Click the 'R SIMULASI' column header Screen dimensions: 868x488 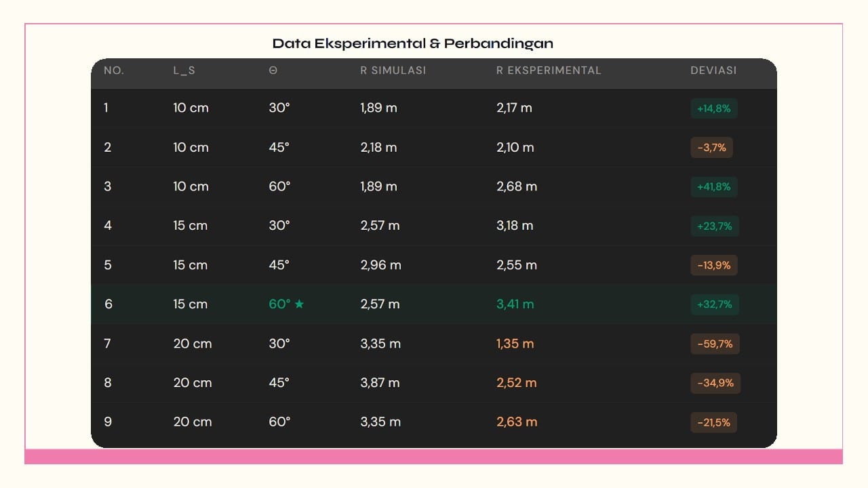click(393, 70)
